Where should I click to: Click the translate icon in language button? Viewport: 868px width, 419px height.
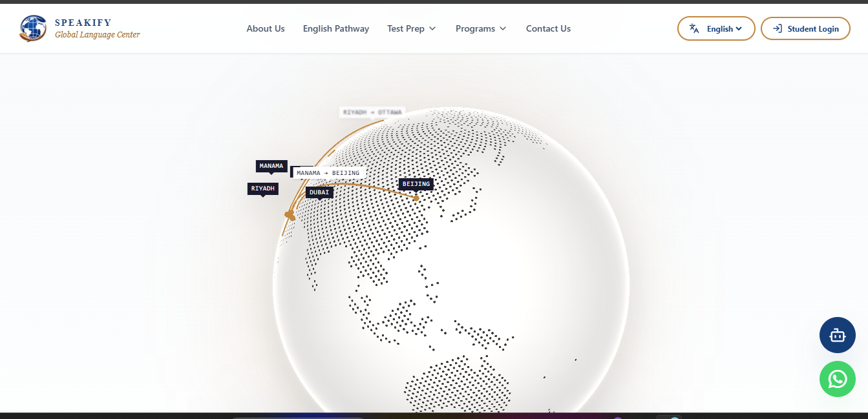[694, 28]
